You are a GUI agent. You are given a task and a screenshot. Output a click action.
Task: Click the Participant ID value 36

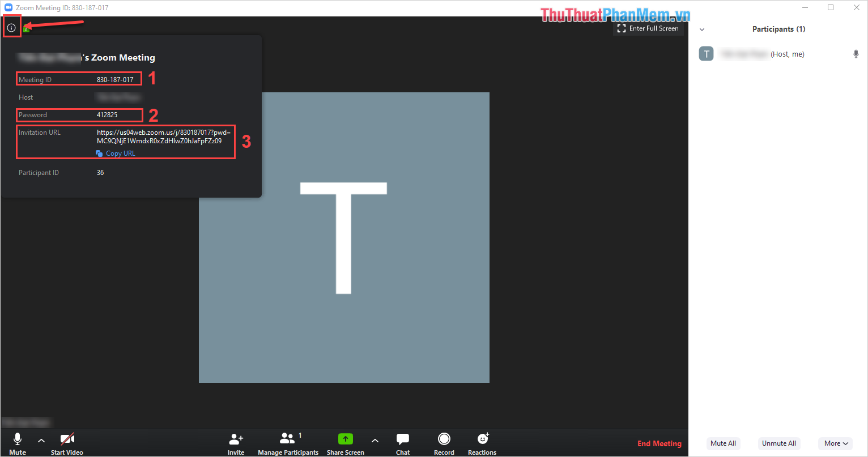click(100, 173)
